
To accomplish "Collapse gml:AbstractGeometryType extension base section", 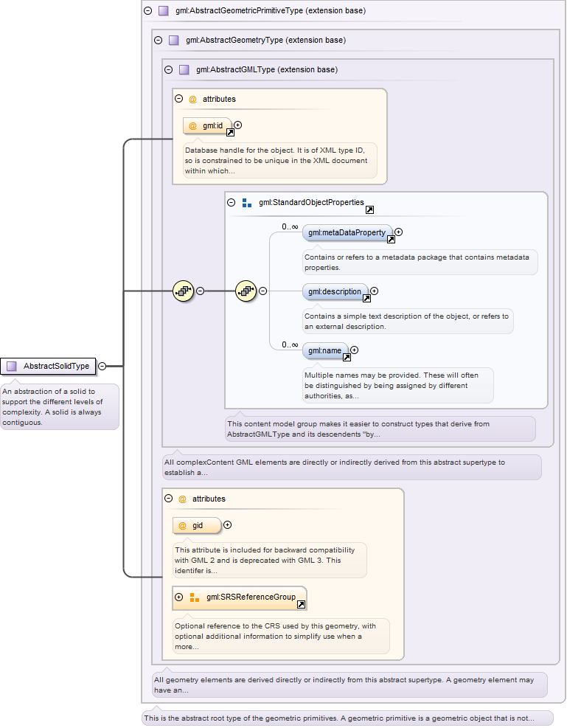I will (159, 41).
